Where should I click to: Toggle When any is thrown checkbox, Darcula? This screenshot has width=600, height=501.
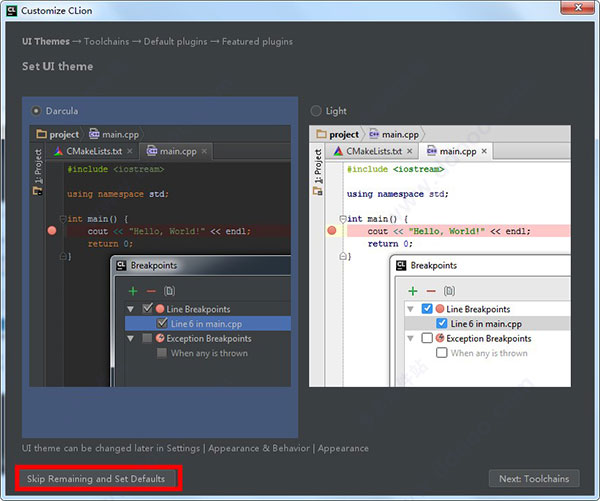tap(162, 353)
